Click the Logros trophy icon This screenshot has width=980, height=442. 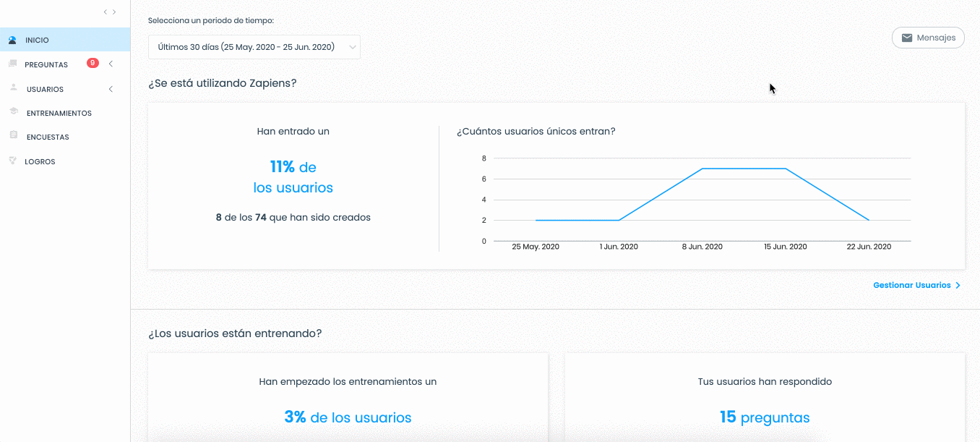12,161
